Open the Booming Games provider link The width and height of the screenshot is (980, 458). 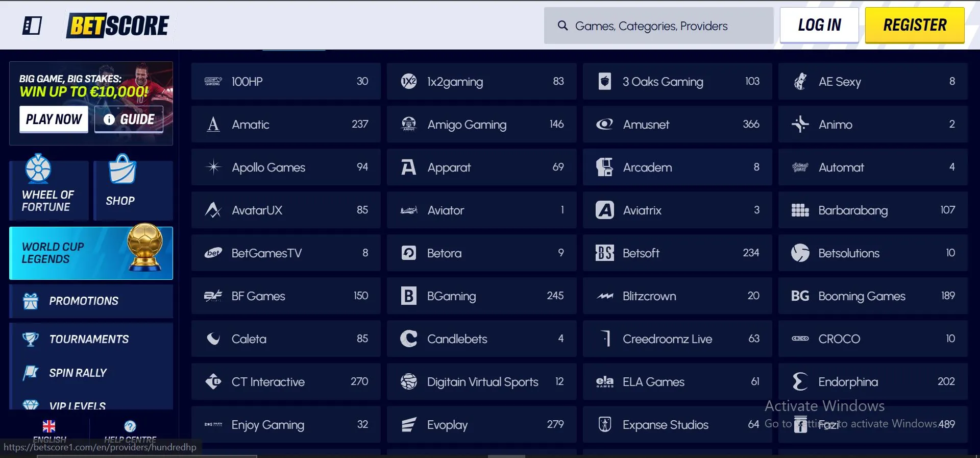873,296
